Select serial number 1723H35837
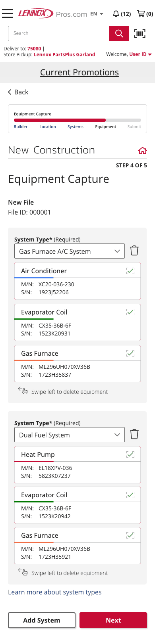 pos(55,375)
